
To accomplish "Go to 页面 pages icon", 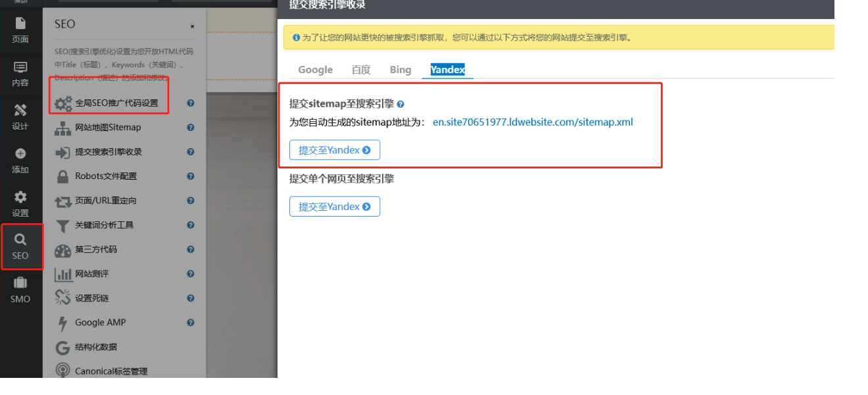I will pos(20,30).
